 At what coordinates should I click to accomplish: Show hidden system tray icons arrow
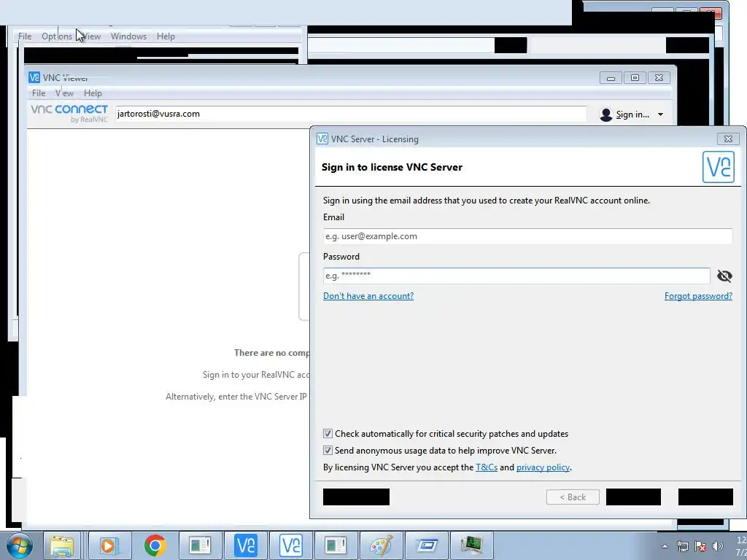coord(665,546)
